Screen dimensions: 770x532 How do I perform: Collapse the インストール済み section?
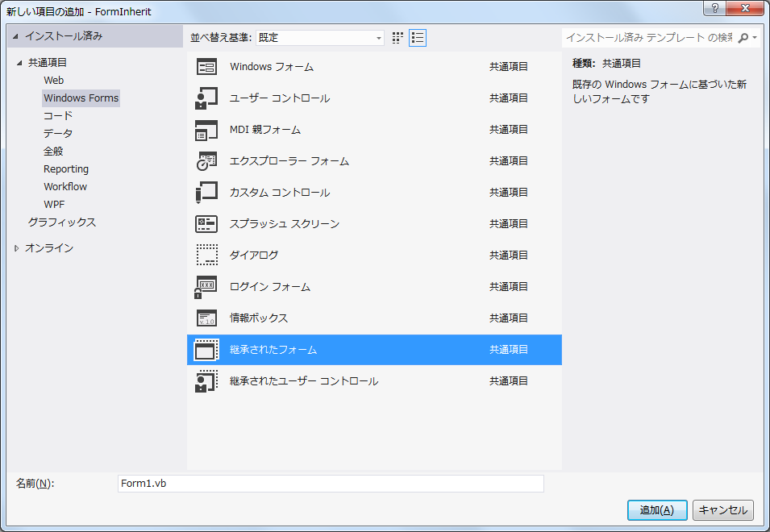(15, 36)
